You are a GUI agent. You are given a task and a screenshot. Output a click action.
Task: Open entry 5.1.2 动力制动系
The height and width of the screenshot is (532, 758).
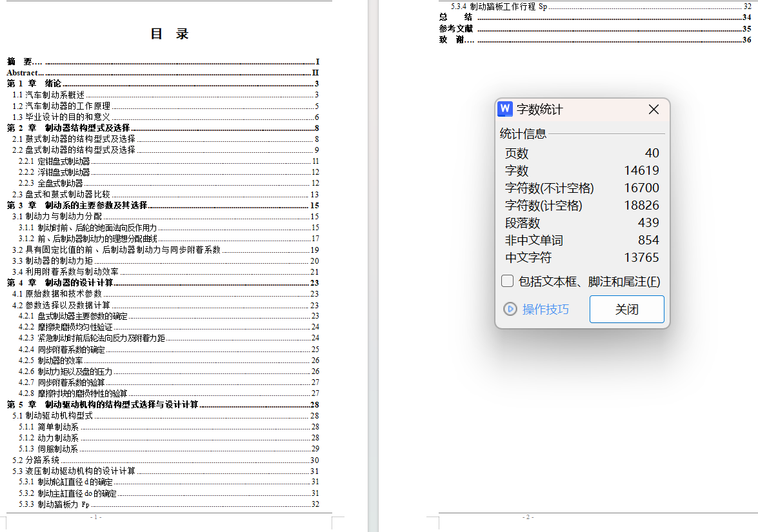[169, 438]
